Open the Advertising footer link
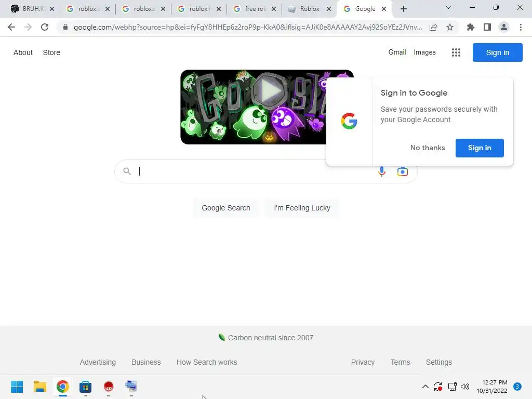This screenshot has width=532, height=399. (98, 362)
